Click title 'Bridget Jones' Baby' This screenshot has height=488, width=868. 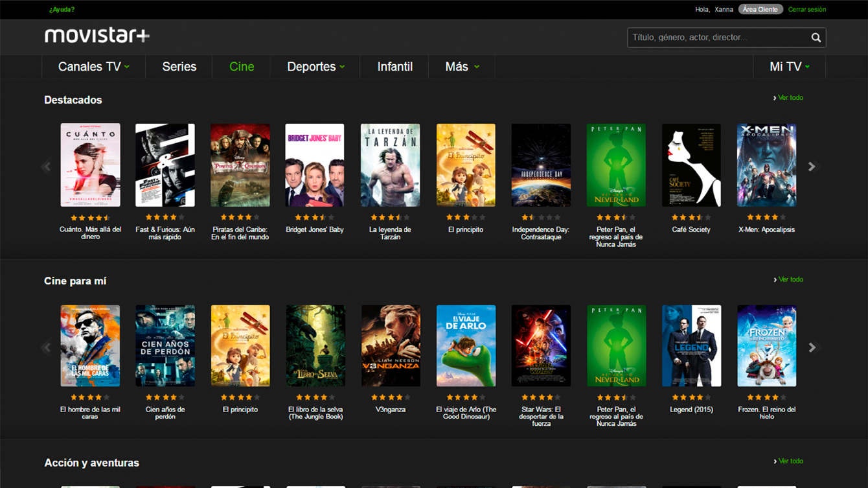click(x=315, y=229)
